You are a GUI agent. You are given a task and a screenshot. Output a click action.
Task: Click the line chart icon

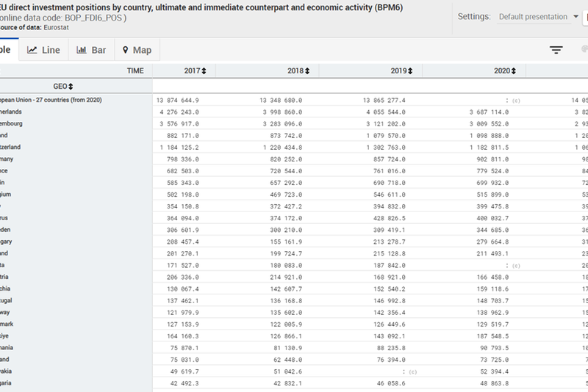click(32, 50)
